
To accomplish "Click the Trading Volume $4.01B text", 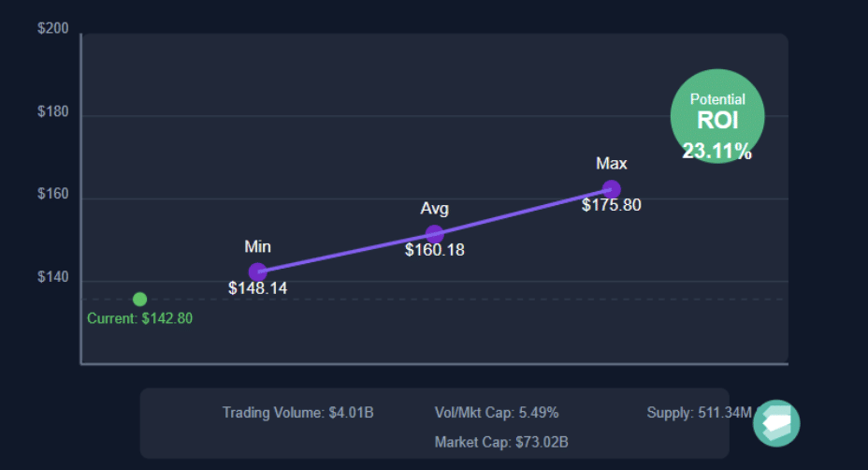I will (297, 412).
